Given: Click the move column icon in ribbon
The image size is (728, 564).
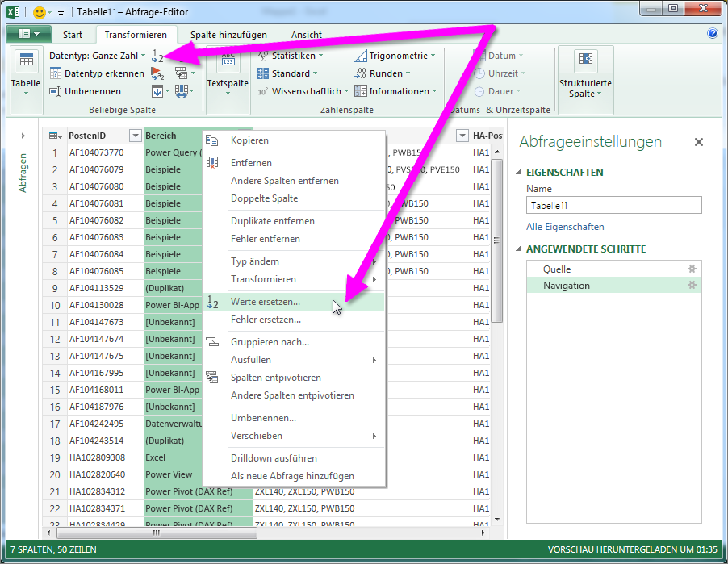Looking at the screenshot, I should (182, 91).
